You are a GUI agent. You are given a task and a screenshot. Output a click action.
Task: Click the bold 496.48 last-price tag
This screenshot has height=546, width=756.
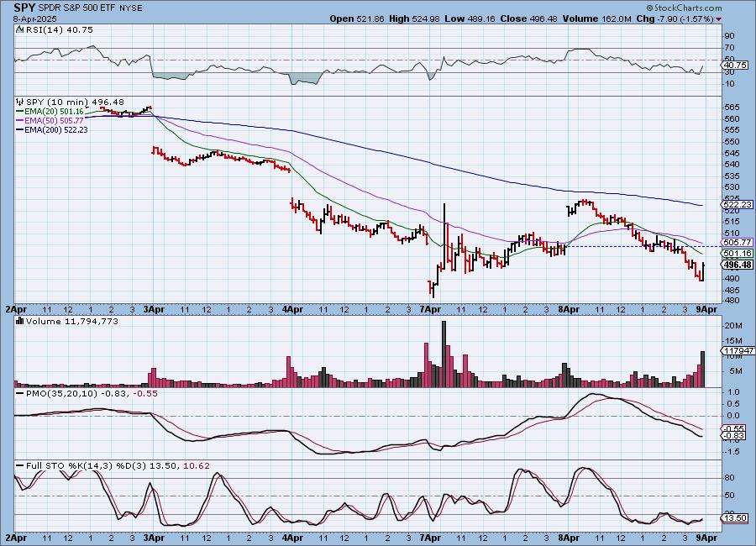pyautogui.click(x=738, y=265)
